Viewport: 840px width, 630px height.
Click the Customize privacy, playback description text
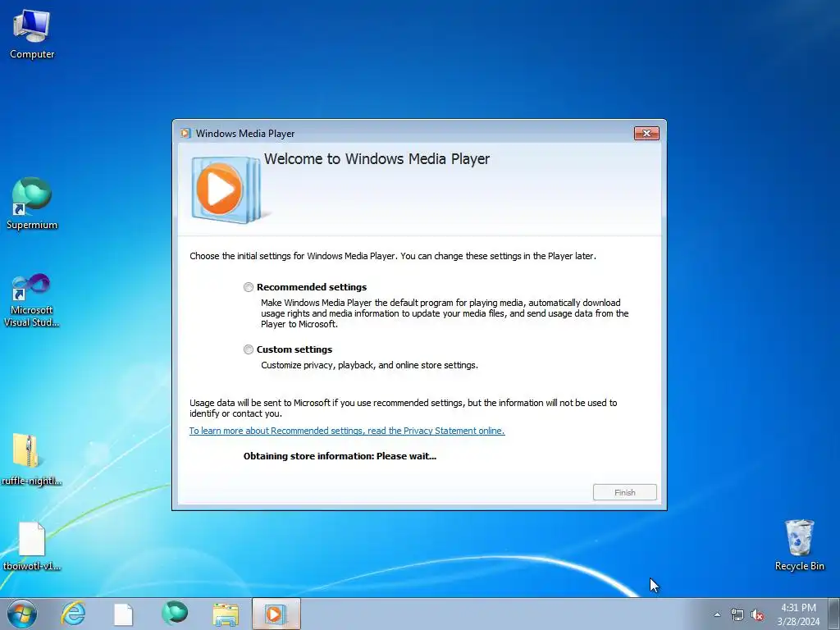[x=369, y=365]
